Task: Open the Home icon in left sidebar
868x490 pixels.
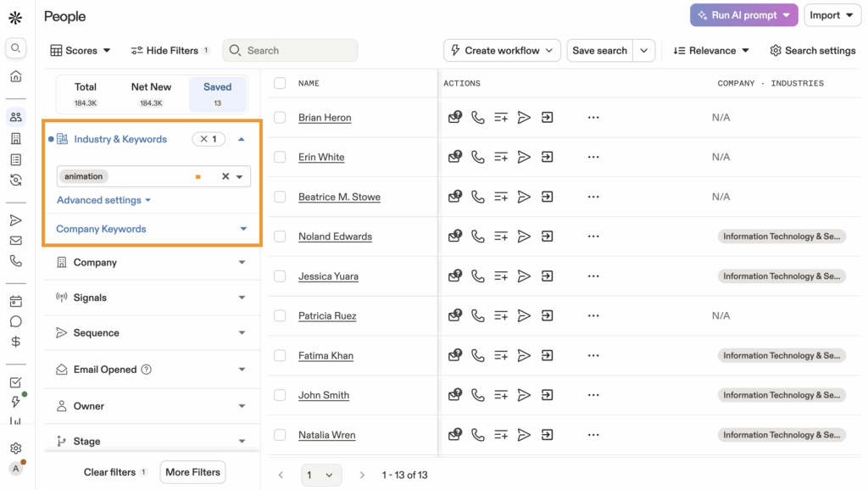Action: (x=15, y=76)
